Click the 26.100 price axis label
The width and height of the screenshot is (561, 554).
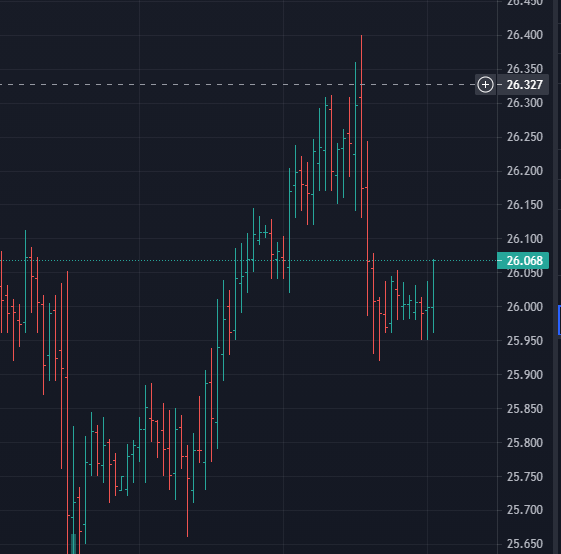pos(525,239)
